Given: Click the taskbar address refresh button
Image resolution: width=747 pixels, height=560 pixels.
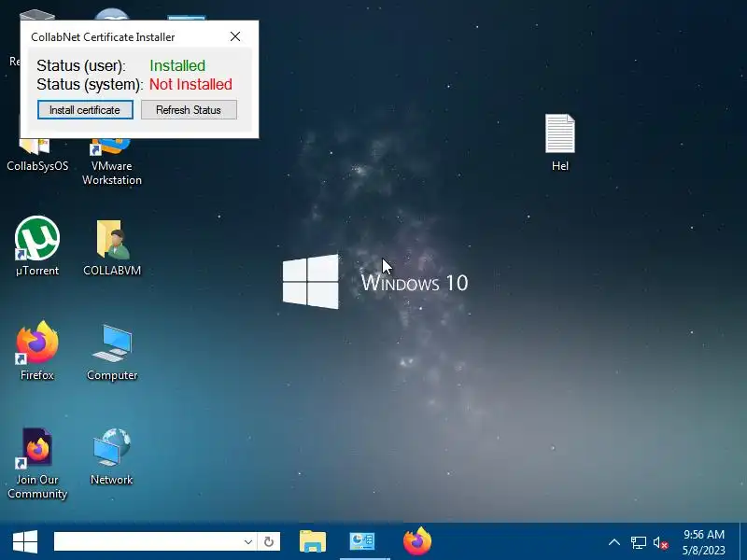Looking at the screenshot, I should point(269,541).
